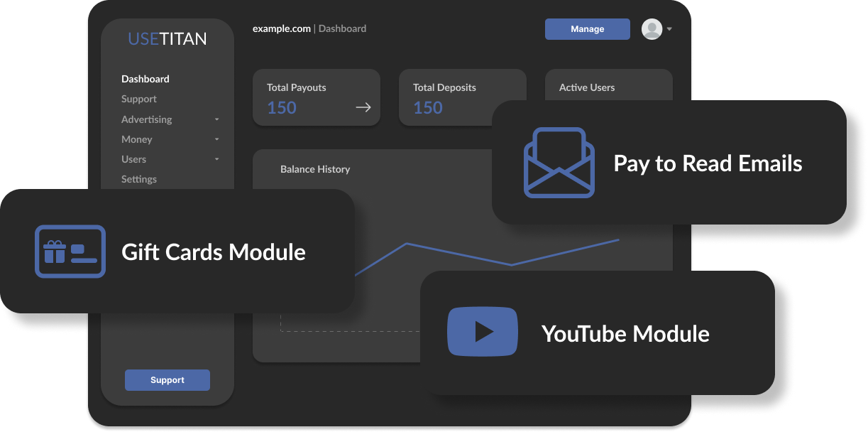Image resolution: width=868 pixels, height=432 pixels.
Task: Open Settings in the sidebar
Action: [139, 179]
